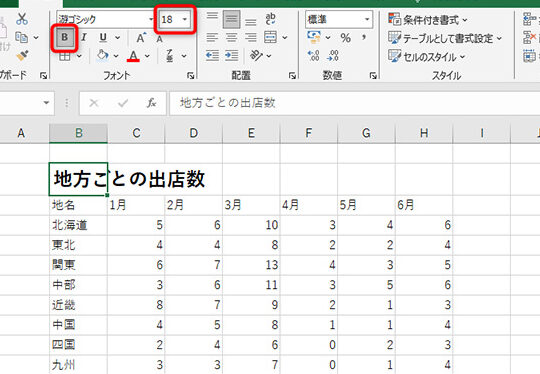Viewport: 540px width, 374px height.
Task: Toggle middle vertical alignment
Action: [231, 19]
